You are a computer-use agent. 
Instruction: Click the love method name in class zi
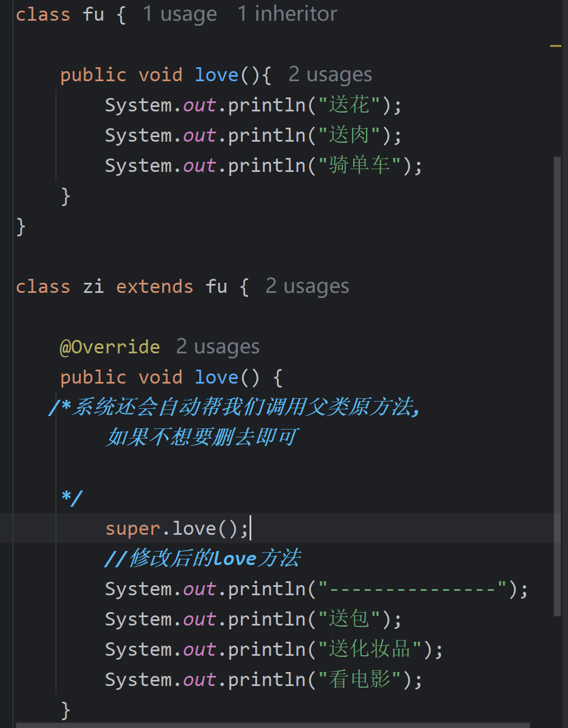(x=217, y=377)
